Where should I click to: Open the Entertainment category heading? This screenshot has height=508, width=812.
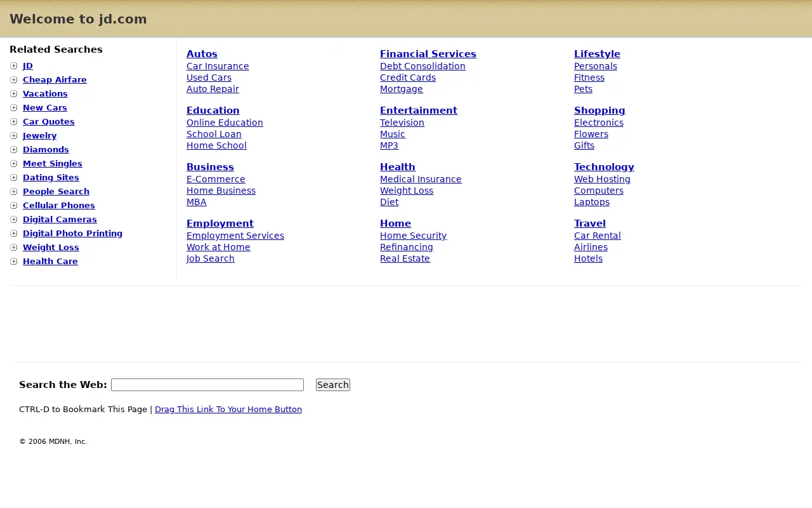419,110
